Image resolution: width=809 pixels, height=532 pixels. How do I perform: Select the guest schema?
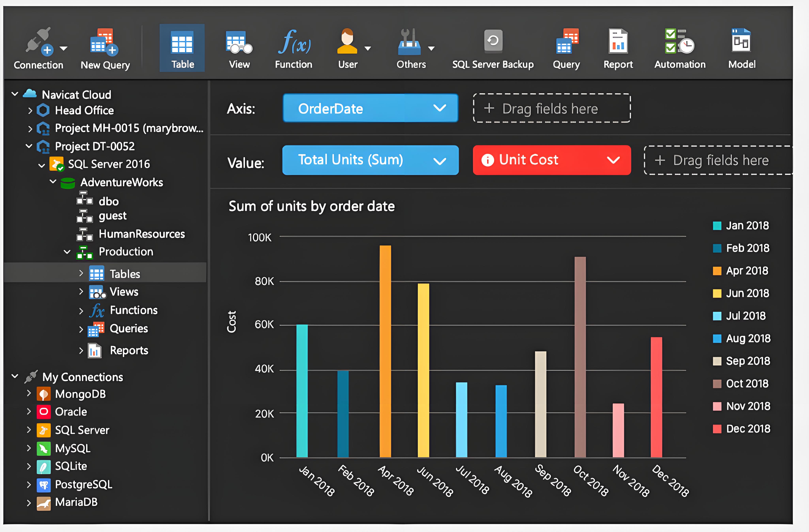[x=113, y=216]
